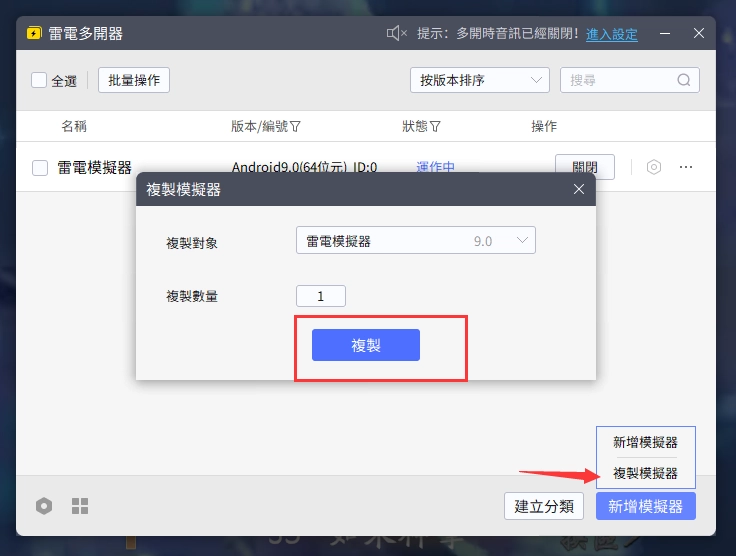
Task: Click the muted speaker icon in title bar
Action: coord(397,34)
